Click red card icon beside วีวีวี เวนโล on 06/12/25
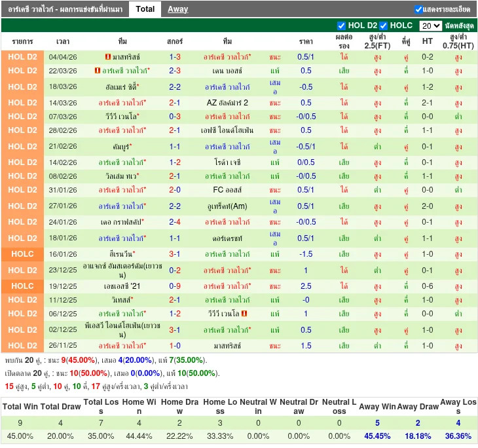 (x=244, y=314)
